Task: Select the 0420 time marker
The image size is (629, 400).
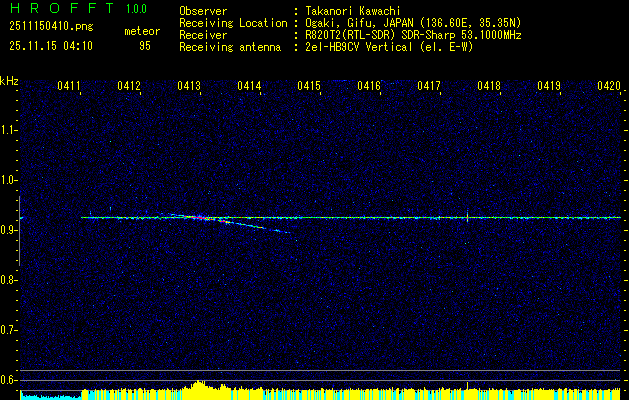Action: (x=609, y=87)
